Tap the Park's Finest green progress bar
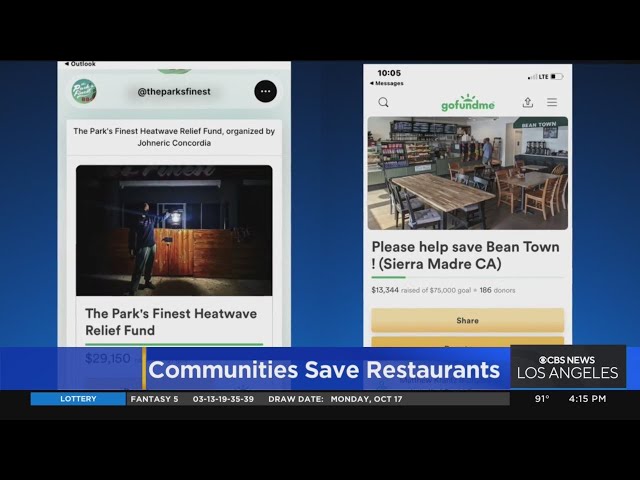 point(174,344)
